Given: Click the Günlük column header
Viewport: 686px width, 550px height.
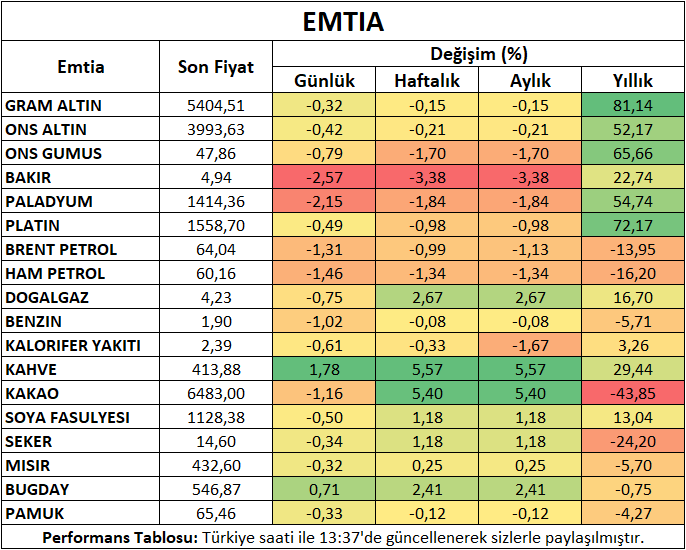Looking at the screenshot, I should pos(323,81).
